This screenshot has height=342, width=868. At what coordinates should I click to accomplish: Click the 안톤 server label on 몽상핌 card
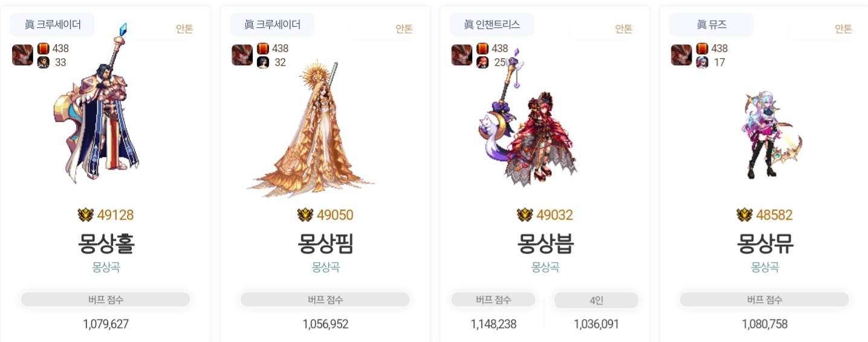pos(404,29)
